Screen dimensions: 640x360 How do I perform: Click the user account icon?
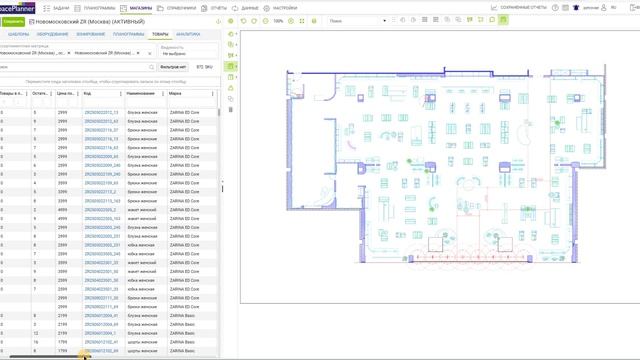click(604, 8)
